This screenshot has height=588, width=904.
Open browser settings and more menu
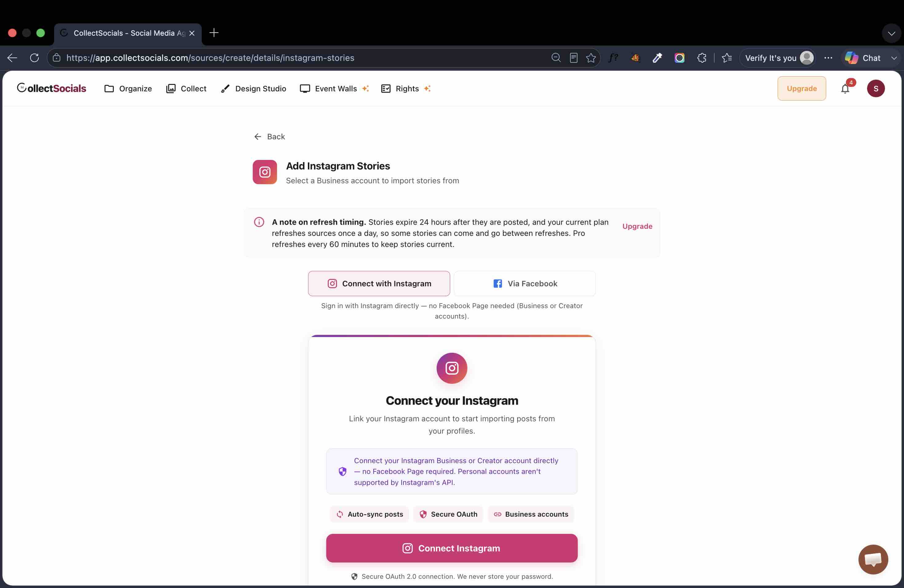pos(828,58)
